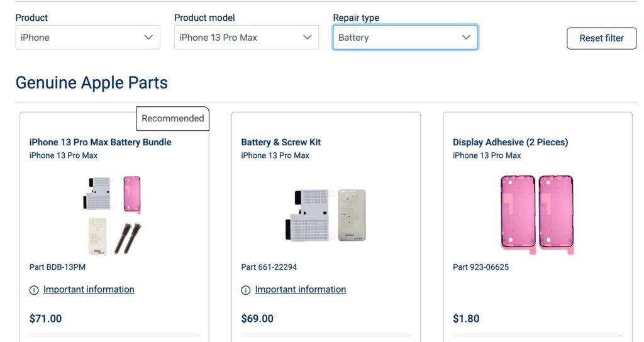
Task: Expand the Product model dropdown
Action: coord(246,38)
